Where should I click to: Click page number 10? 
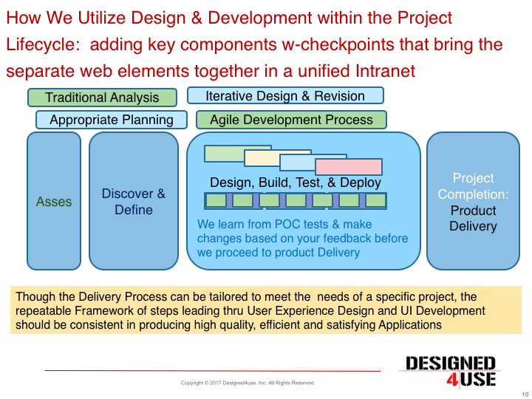[x=525, y=395]
